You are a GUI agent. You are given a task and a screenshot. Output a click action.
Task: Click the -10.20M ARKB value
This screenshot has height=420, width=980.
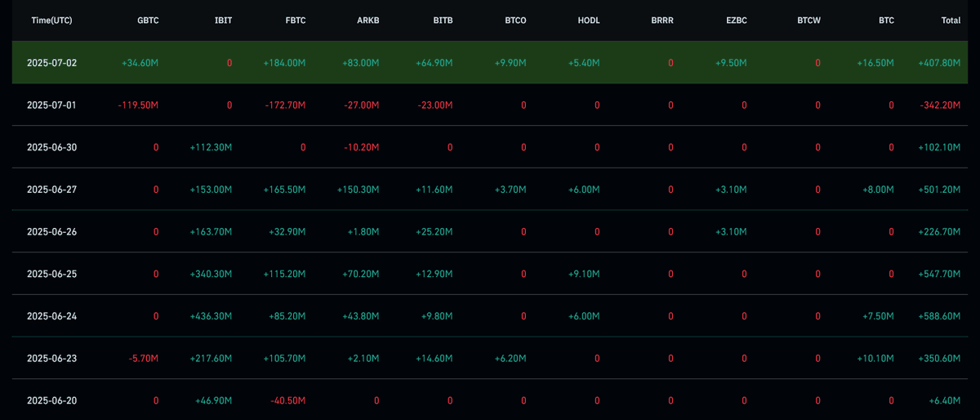click(x=361, y=147)
